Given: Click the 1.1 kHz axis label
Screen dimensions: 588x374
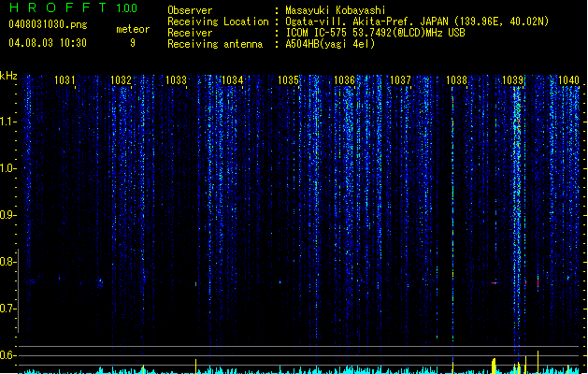Looking at the screenshot, I should pyautogui.click(x=7, y=122).
